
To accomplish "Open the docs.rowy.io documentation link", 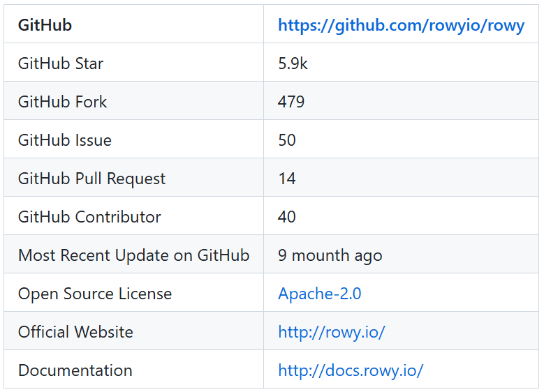I will pos(351,370).
